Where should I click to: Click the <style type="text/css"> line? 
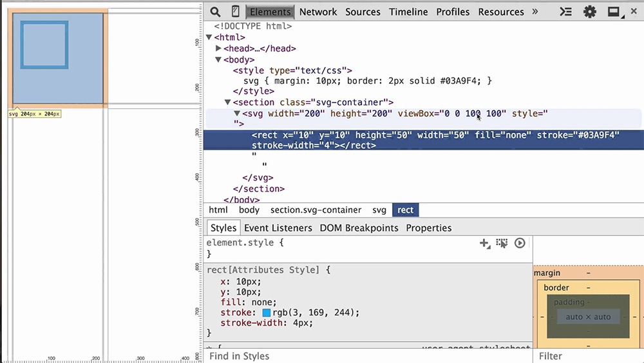pos(292,70)
